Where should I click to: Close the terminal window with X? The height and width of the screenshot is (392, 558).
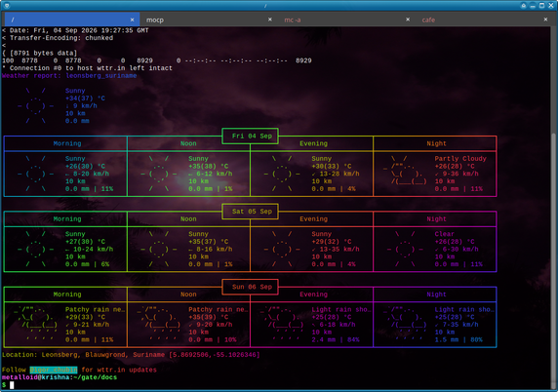point(551,6)
